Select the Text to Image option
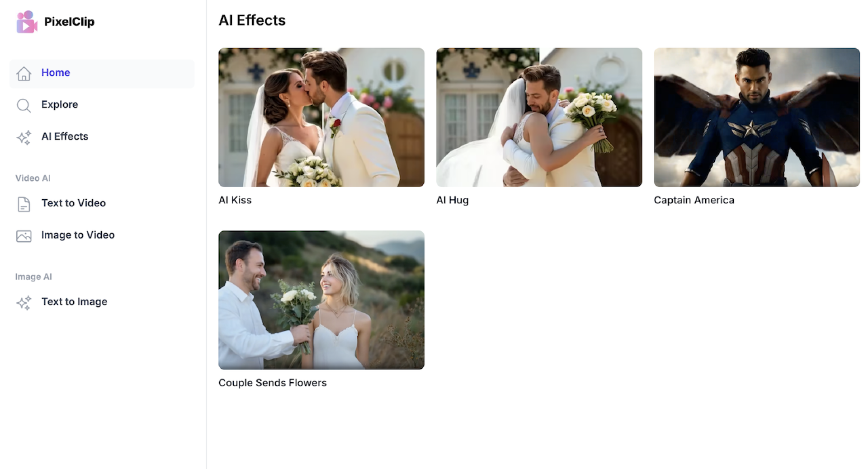This screenshot has width=868, height=469. 102,302
